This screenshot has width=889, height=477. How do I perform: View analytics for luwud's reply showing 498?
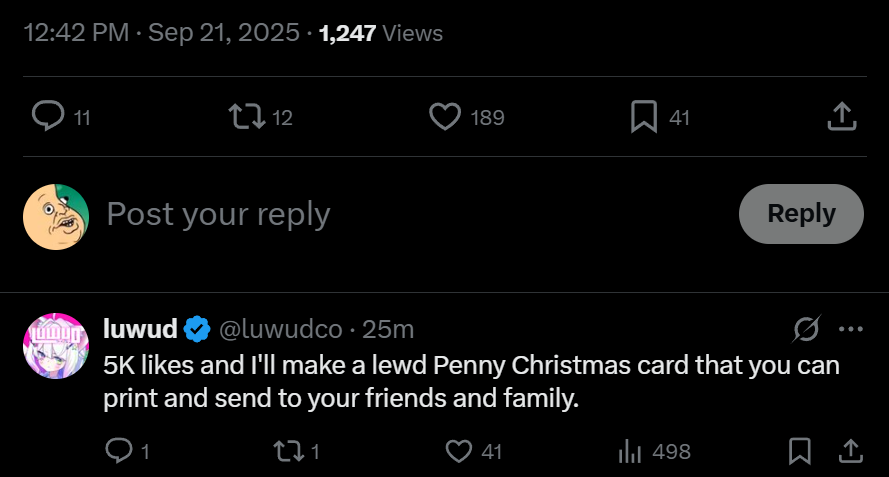[630, 452]
